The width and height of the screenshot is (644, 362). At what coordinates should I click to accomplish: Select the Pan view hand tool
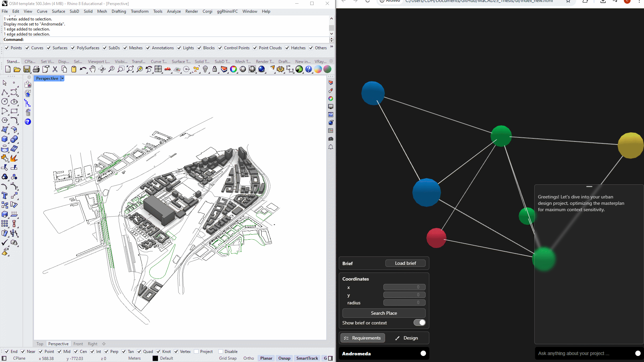pos(93,69)
